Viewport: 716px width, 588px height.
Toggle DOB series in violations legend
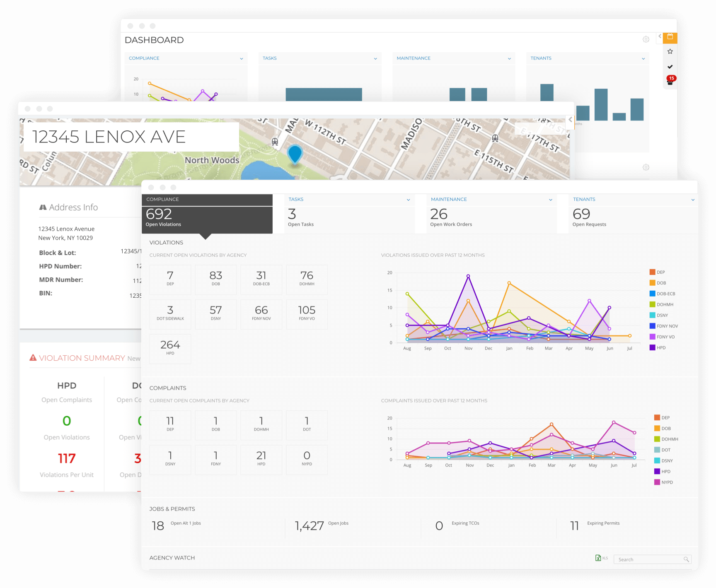coord(658,283)
